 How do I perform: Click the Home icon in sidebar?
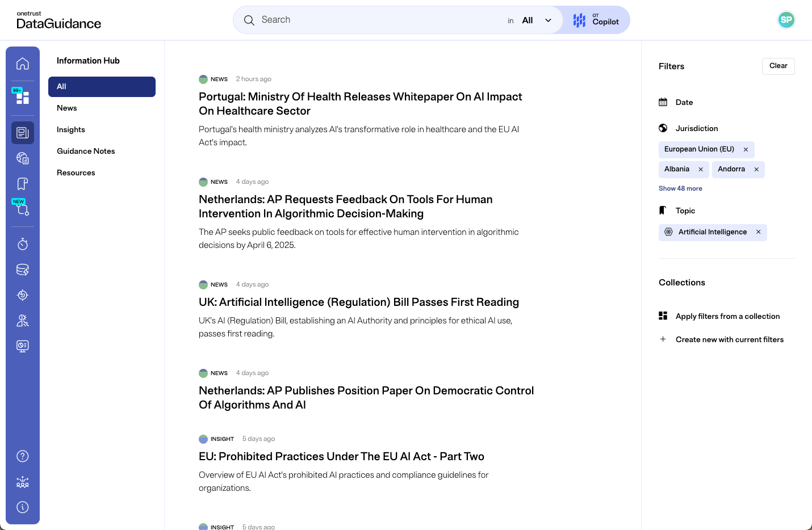click(23, 64)
